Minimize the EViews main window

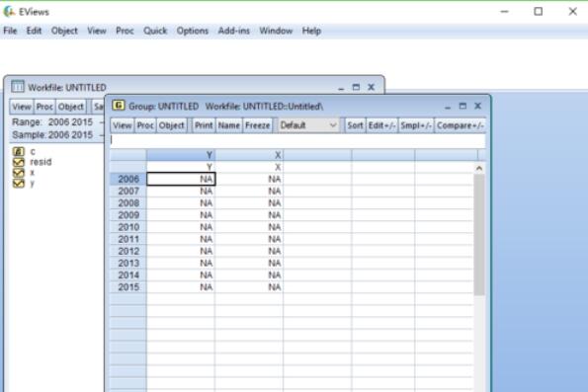(504, 12)
